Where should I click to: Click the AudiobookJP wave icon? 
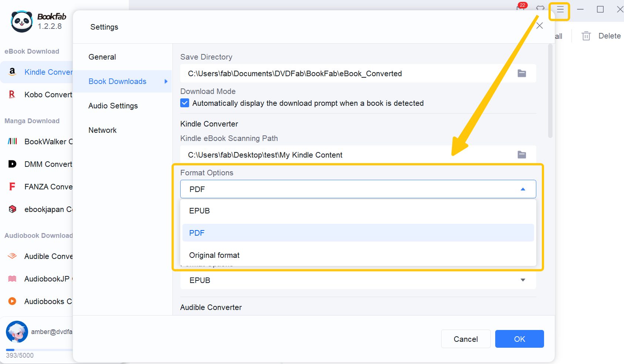(12, 279)
